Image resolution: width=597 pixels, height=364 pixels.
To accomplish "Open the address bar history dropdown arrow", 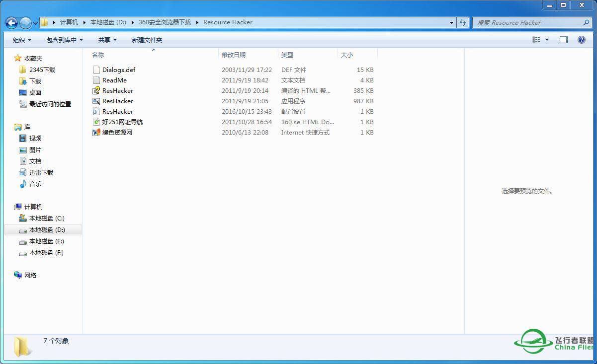I will [451, 22].
